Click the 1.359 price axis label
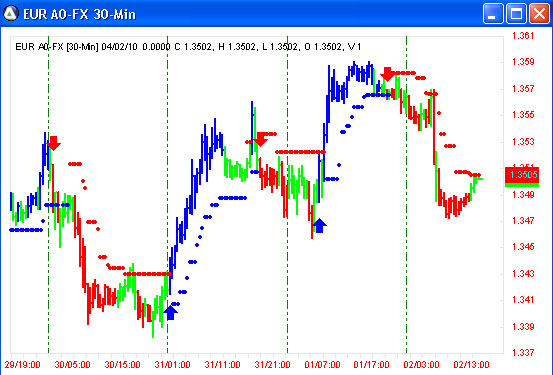Viewport: 553px width, 375px height. click(523, 62)
